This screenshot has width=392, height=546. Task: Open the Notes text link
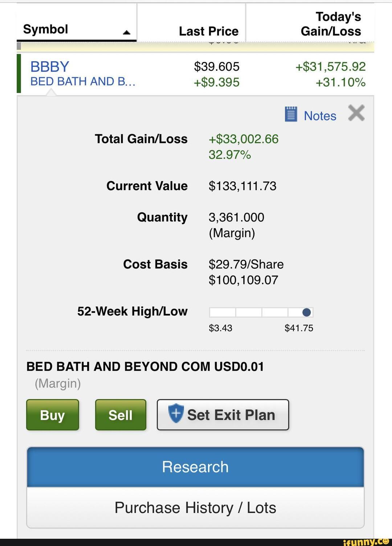(x=320, y=116)
